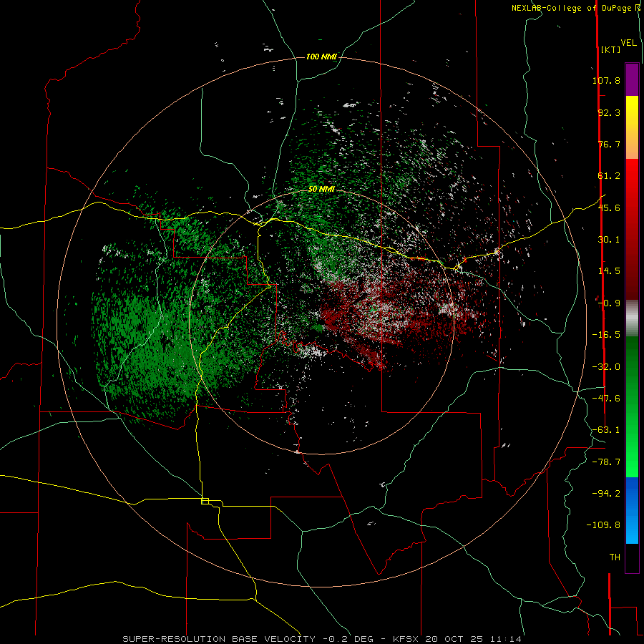Image resolution: width=644 pixels, height=644 pixels.
Task: Click the -0.9 scale value
Action: click(x=609, y=303)
